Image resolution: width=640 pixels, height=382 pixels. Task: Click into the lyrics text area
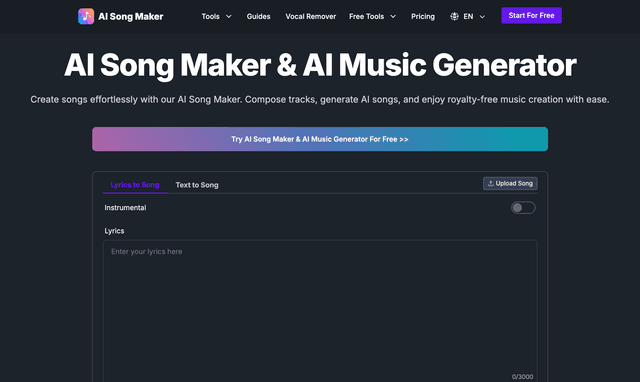point(320,311)
